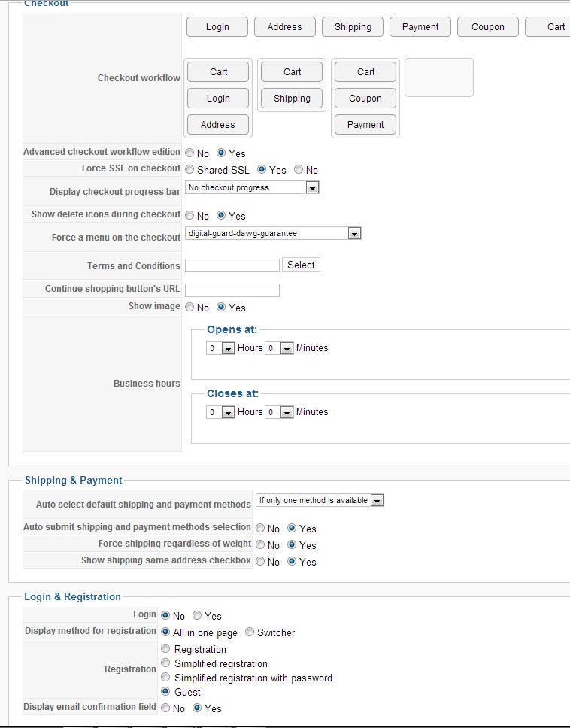Click the Shipping button under the second Cart column
This screenshot has height=728, width=570.
click(292, 99)
